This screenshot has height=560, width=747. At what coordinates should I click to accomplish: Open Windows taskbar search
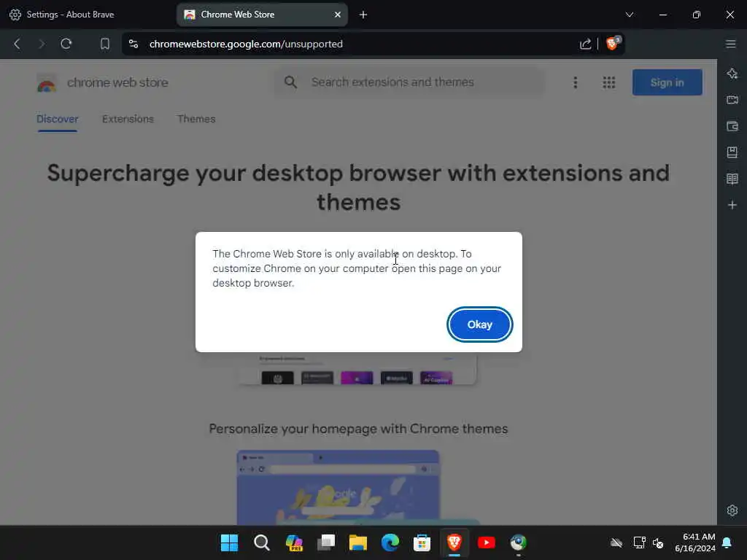[262, 542]
